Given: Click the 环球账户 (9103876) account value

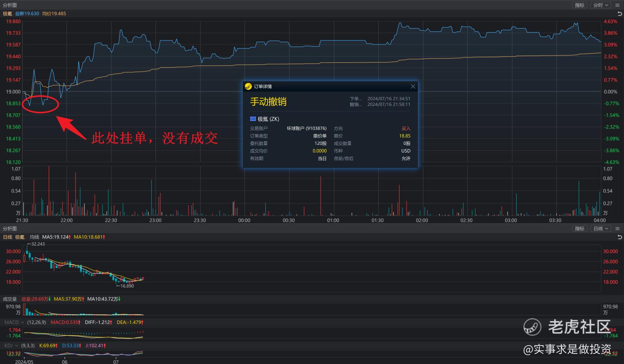Looking at the screenshot, I should [306, 128].
